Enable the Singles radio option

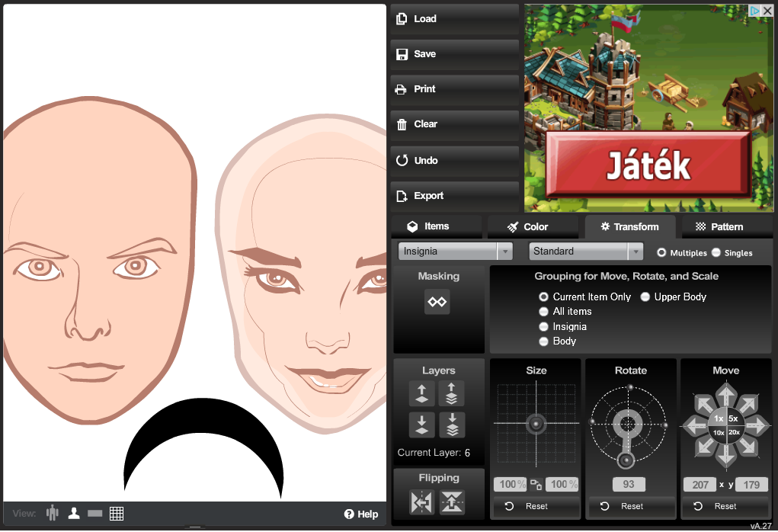[716, 253]
